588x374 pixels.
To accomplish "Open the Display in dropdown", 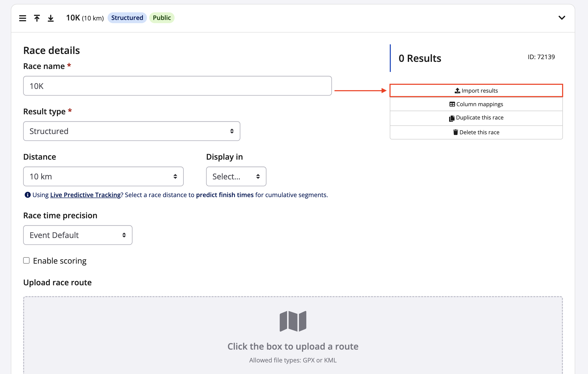I will [x=236, y=176].
